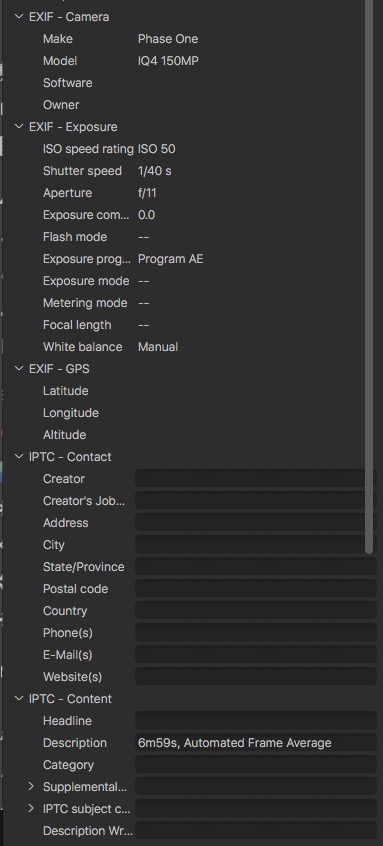Select the E-Mail(s) field

[x=256, y=655]
